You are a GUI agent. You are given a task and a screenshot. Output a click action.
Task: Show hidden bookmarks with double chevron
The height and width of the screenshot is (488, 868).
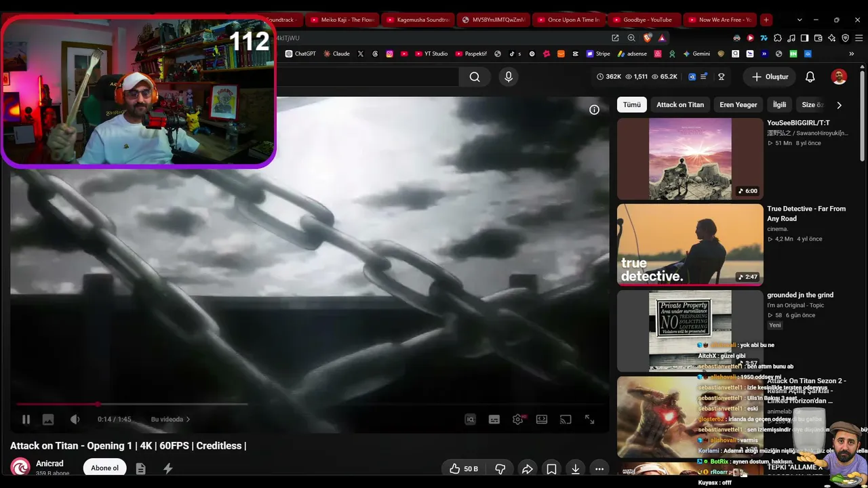pos(851,54)
